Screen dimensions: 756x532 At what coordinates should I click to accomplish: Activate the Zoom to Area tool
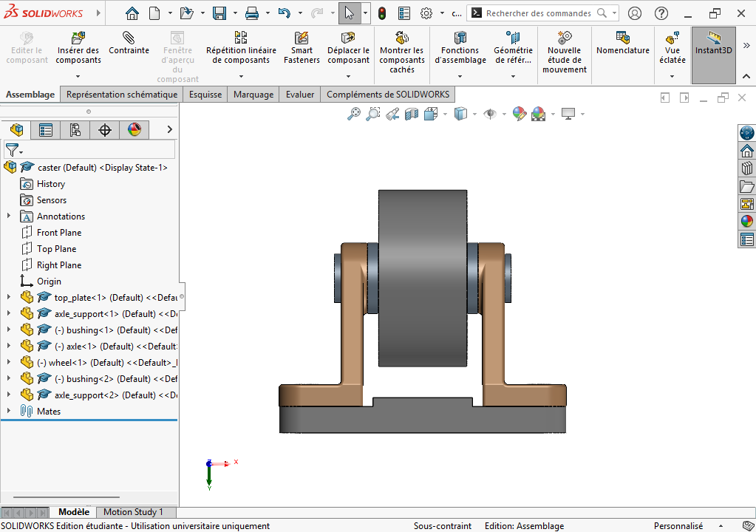pos(372,115)
